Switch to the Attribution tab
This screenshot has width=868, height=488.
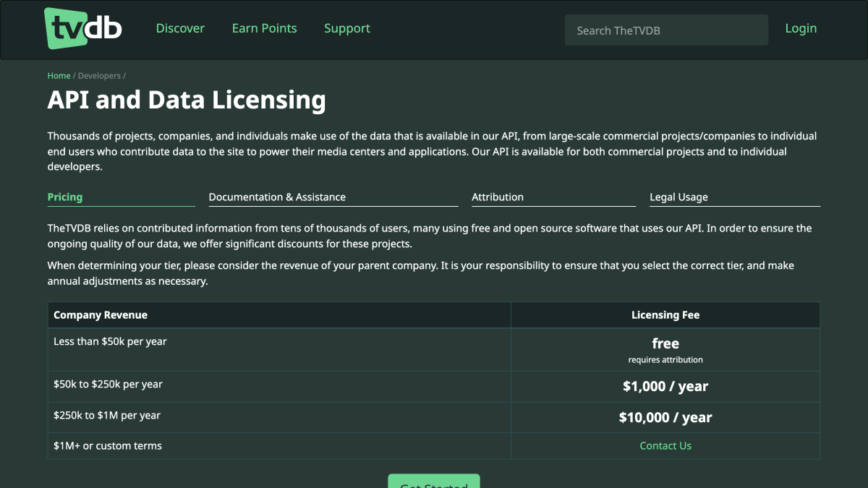point(553,197)
